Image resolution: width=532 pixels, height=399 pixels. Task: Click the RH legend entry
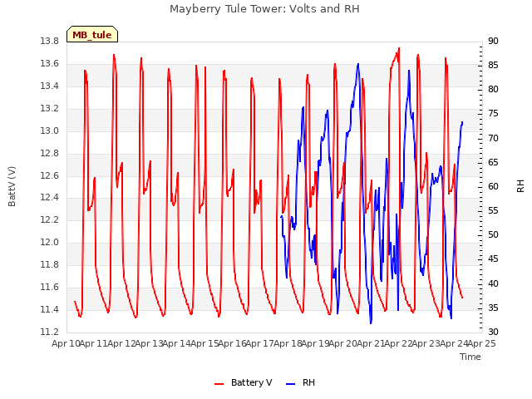coord(301,382)
